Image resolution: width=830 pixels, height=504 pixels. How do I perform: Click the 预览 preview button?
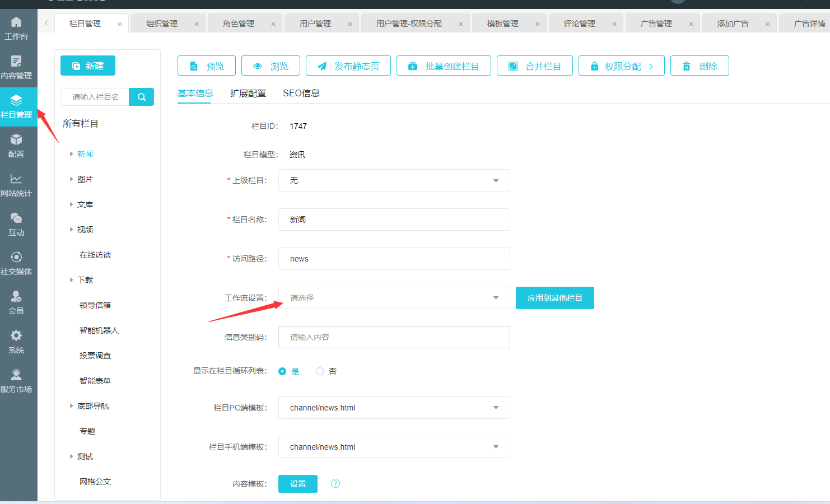207,66
